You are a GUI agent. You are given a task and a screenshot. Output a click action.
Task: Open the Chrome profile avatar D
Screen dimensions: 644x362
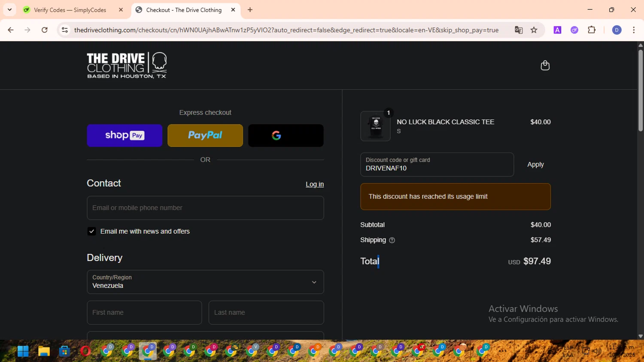[617, 30]
